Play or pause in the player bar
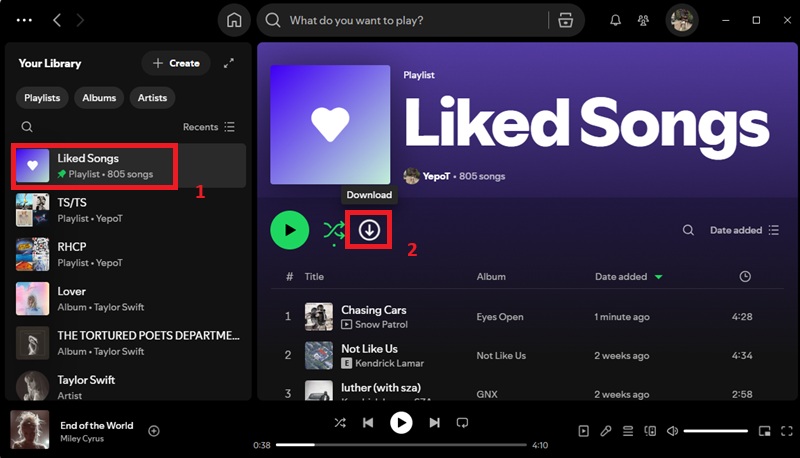Image resolution: width=800 pixels, height=458 pixels. [401, 423]
